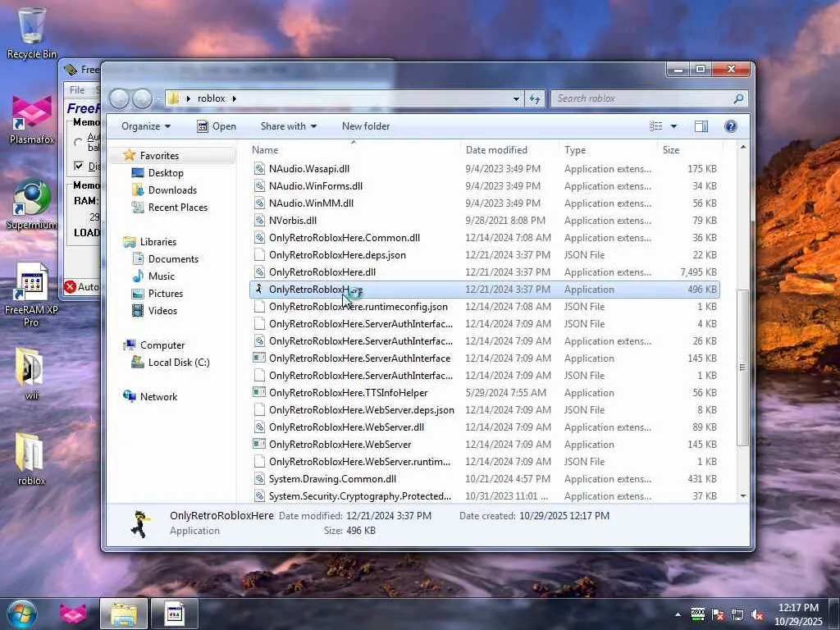Screen dimensions: 840x630
Task: Toggle the checkbox in the FreeRAM window
Action: (79, 166)
